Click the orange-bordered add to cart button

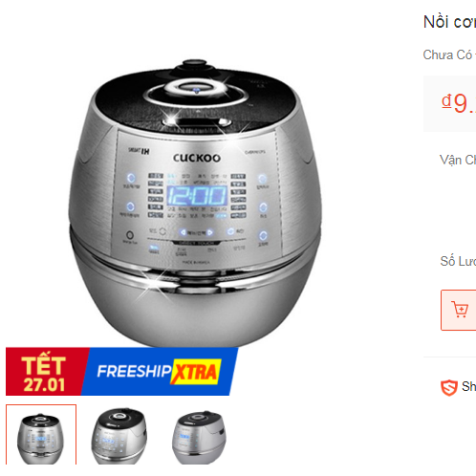pos(459,310)
